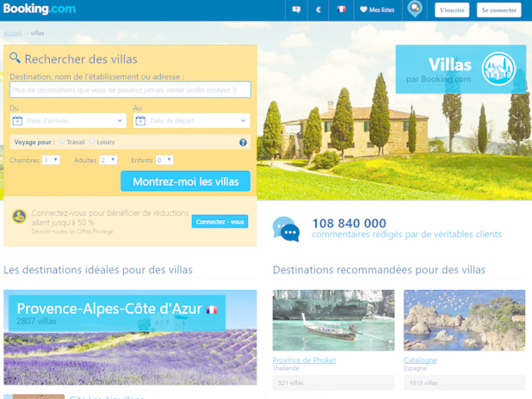Expand the Chambres dropdown

coord(51,160)
